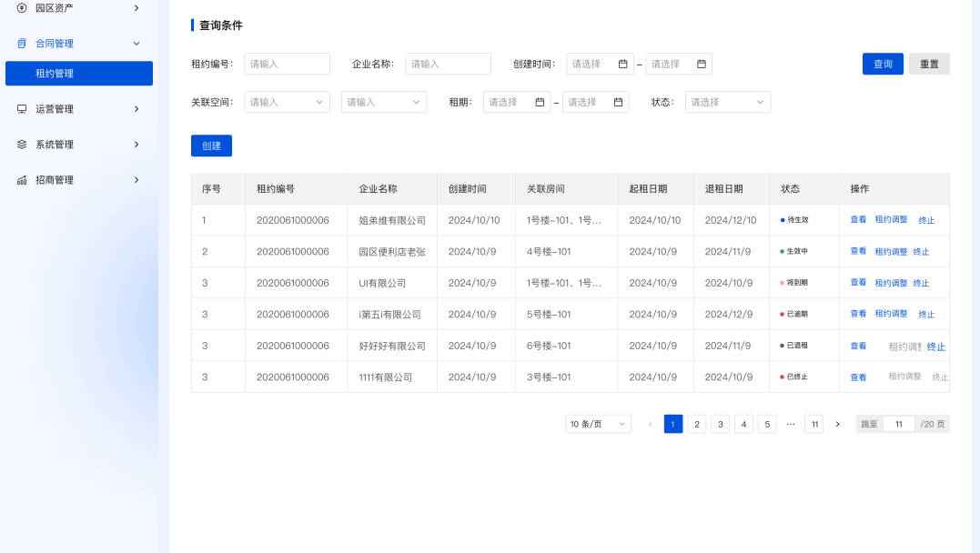Click calendar icon in 创建时间 end date
The width and height of the screenshot is (980, 553).
[701, 64]
